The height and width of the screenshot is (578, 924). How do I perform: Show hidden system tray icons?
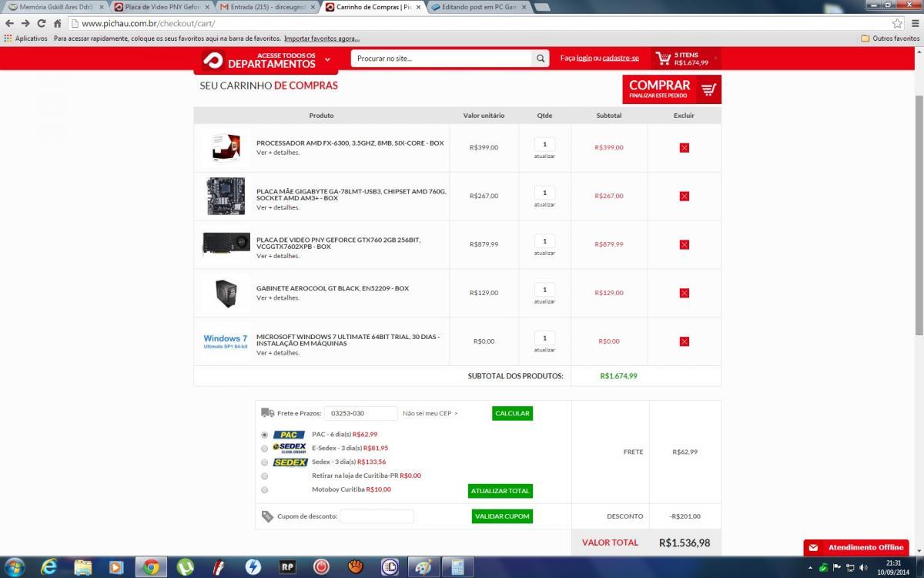(812, 567)
